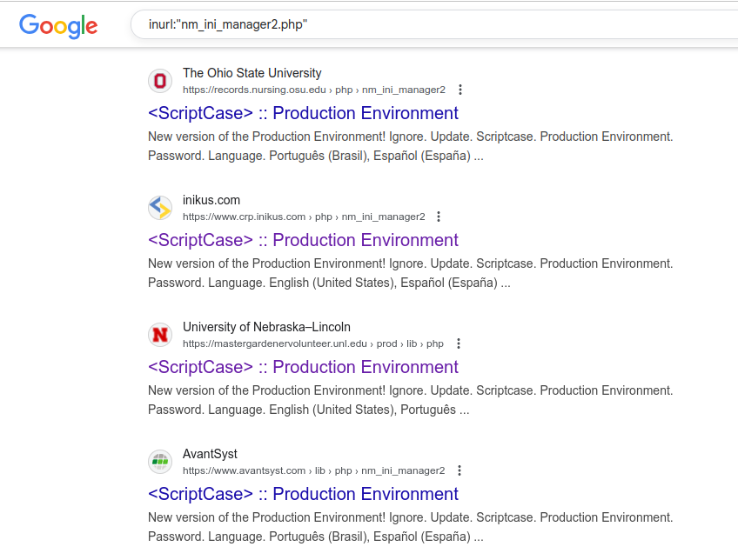Select the site name The Ohio State University
This screenshot has width=738, height=560.
pos(252,73)
